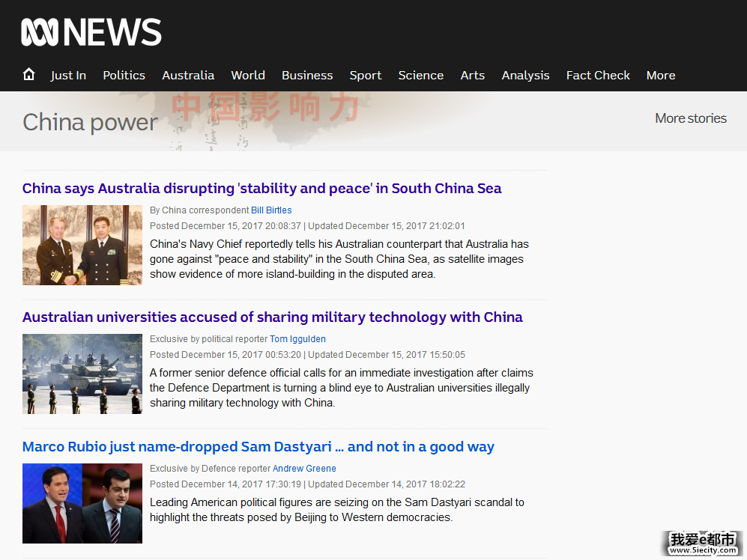Open the Rubio and Dastyari thumbnail

tap(82, 503)
